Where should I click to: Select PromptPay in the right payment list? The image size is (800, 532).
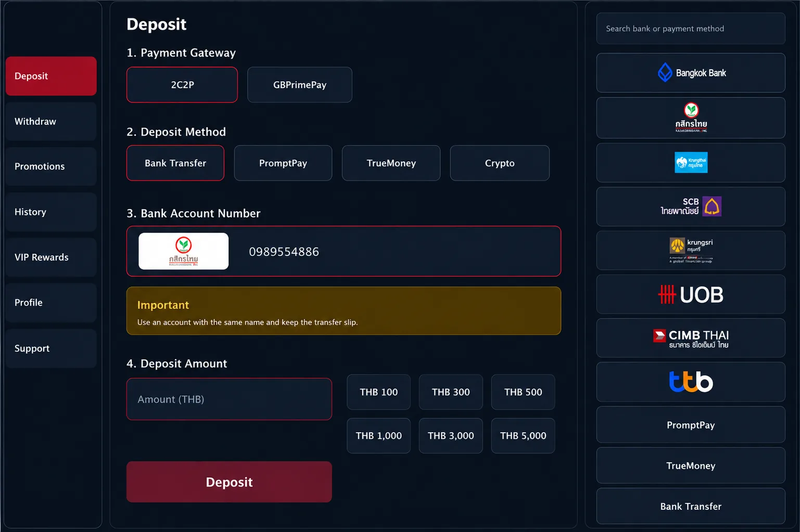click(691, 425)
